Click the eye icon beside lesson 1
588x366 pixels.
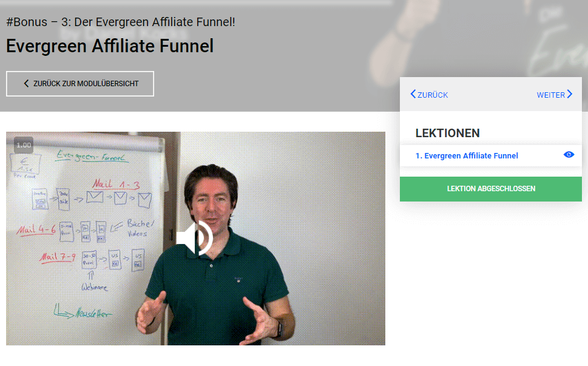pos(569,155)
